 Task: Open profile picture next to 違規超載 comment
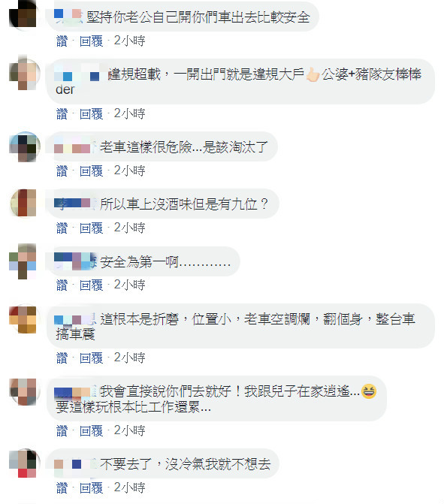[x=23, y=73]
